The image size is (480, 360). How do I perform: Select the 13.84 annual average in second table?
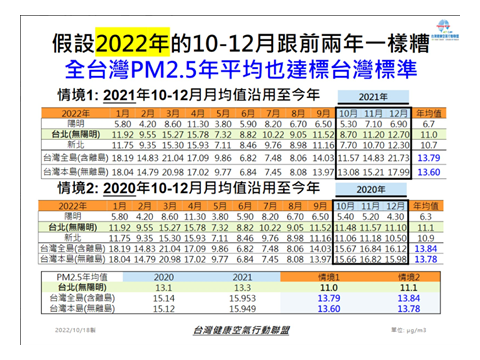coord(426,249)
